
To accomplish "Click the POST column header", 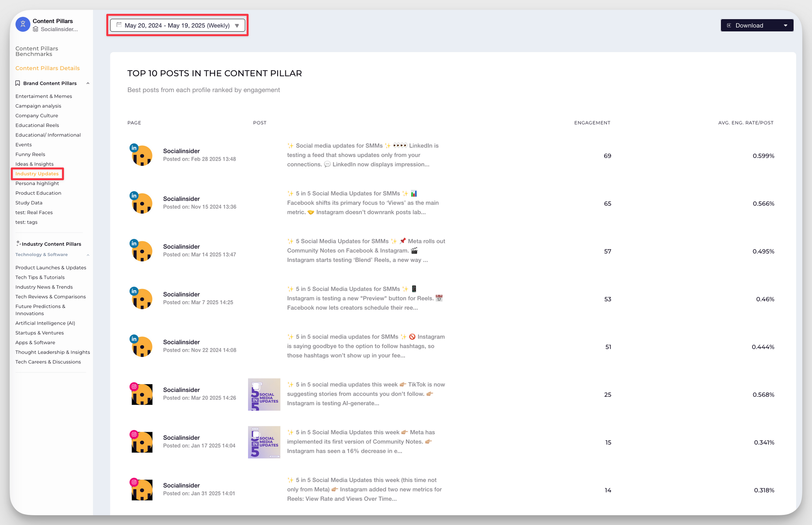I will click(x=260, y=123).
